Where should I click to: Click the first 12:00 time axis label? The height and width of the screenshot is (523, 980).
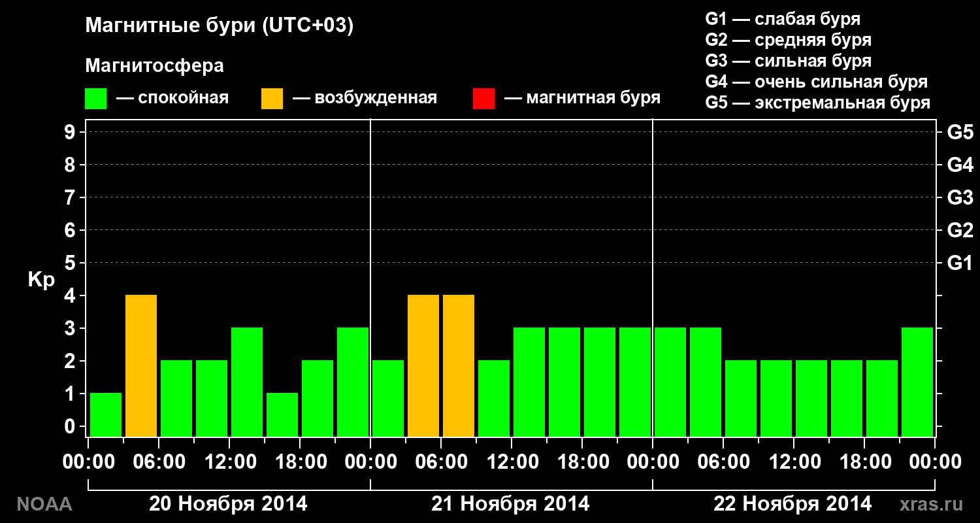(x=230, y=462)
